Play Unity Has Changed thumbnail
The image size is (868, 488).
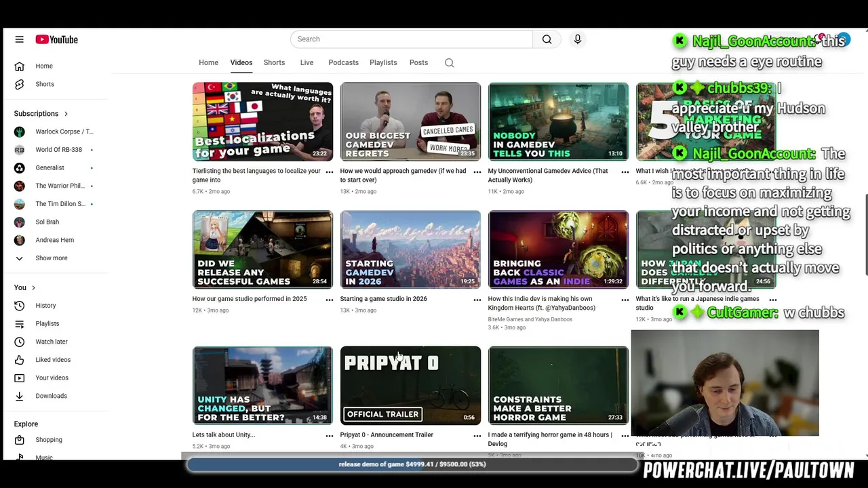262,386
